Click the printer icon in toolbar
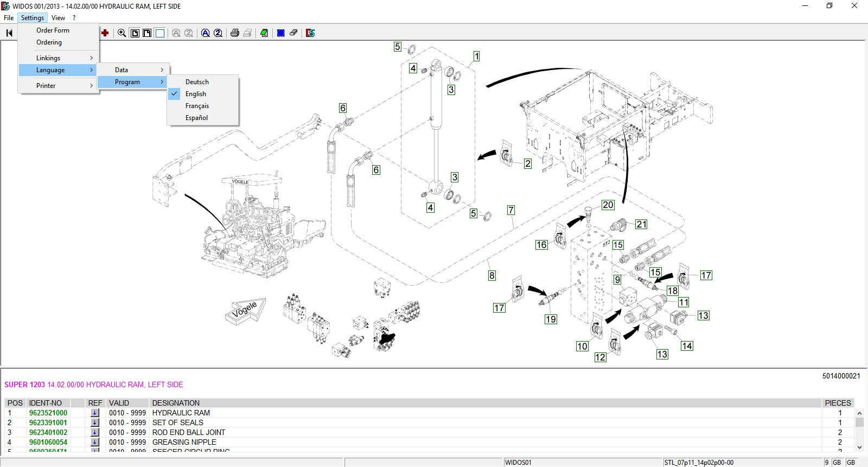 [235, 33]
